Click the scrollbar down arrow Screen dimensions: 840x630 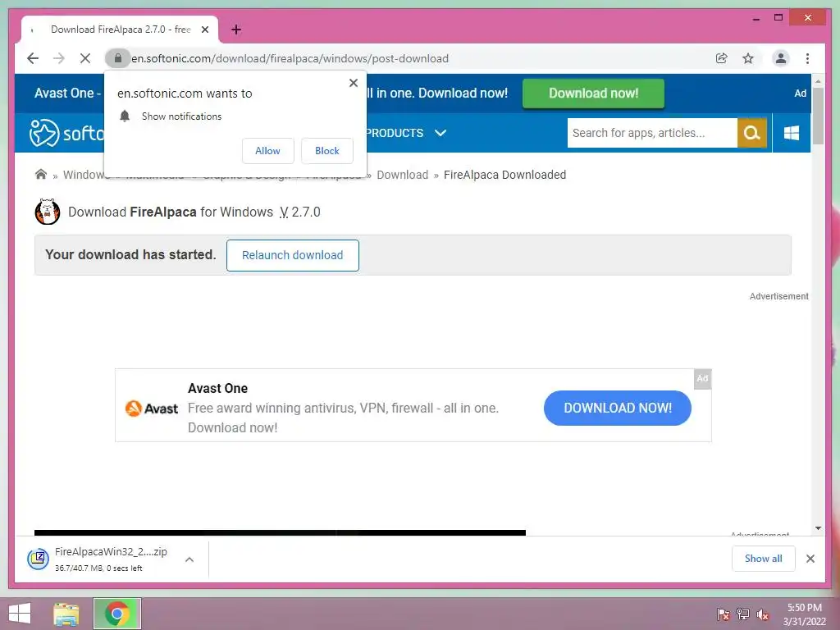[818, 528]
